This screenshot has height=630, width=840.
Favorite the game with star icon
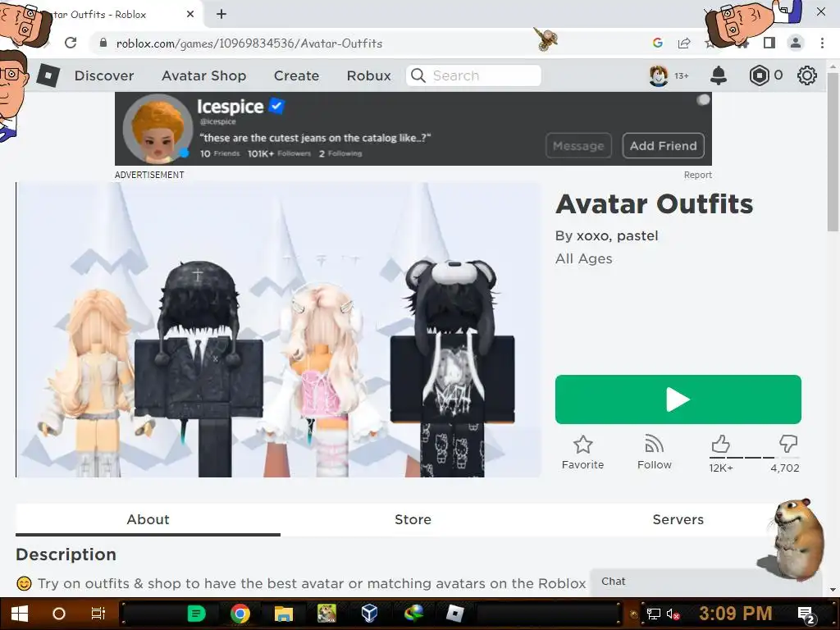pyautogui.click(x=583, y=445)
